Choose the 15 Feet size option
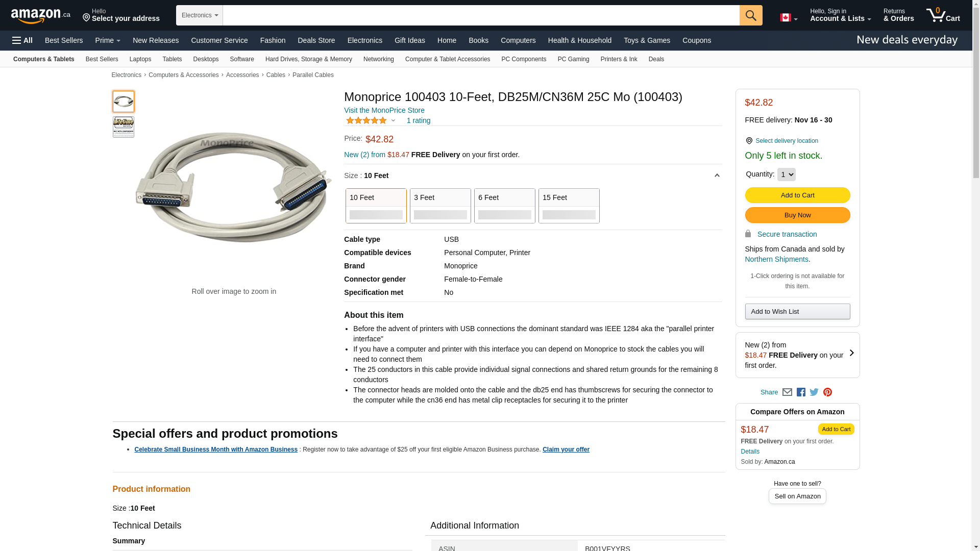The width and height of the screenshot is (980, 551). (x=569, y=206)
